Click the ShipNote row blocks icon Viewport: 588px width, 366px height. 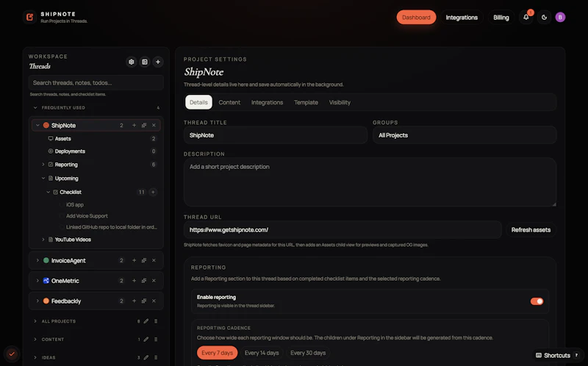coord(144,125)
